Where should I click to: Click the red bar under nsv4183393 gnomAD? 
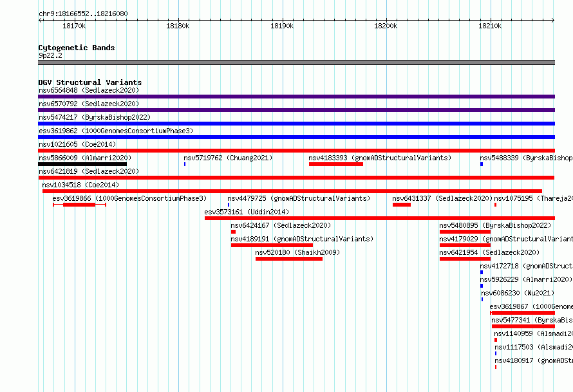(x=336, y=164)
